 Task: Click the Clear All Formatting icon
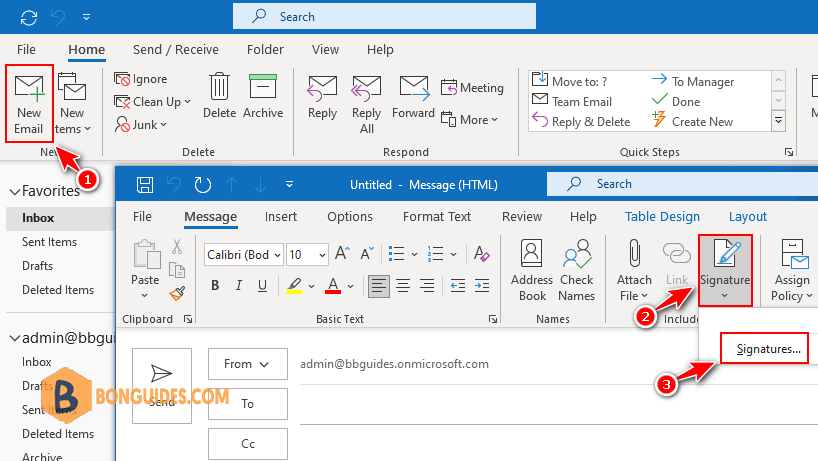pos(481,254)
